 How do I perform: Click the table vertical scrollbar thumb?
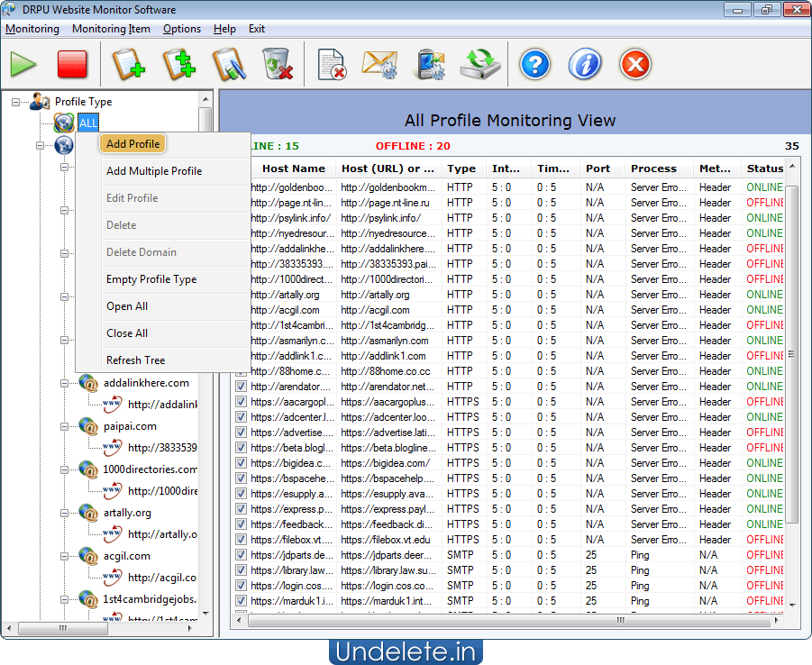coord(791,354)
